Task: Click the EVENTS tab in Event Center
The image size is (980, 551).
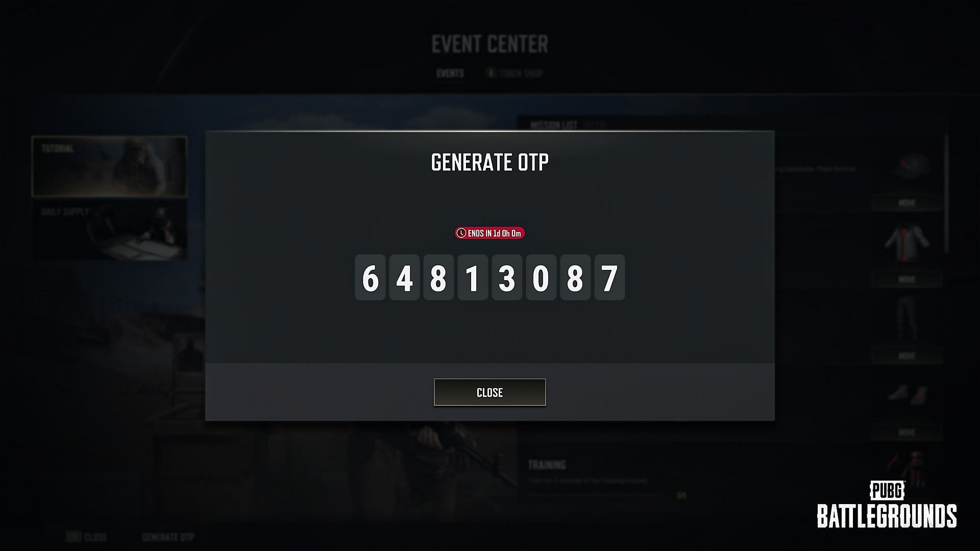Action: (450, 72)
